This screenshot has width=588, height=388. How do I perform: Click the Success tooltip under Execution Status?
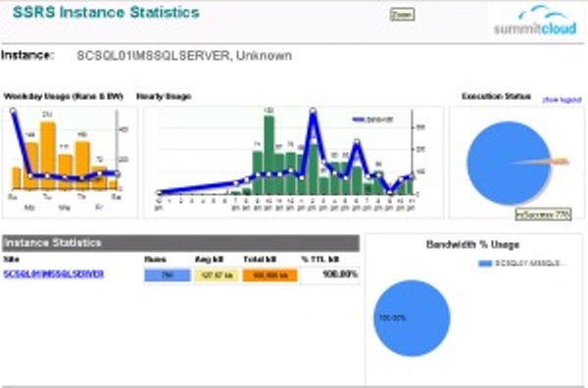point(543,215)
